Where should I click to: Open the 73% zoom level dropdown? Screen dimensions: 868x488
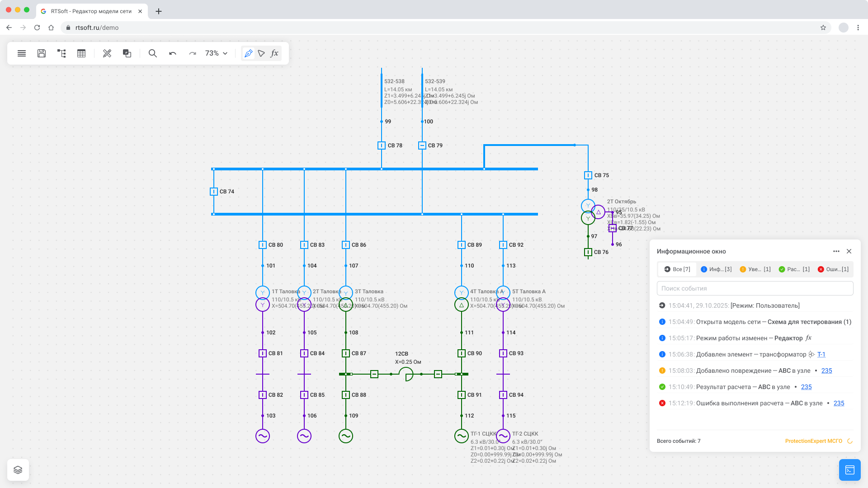(x=217, y=53)
